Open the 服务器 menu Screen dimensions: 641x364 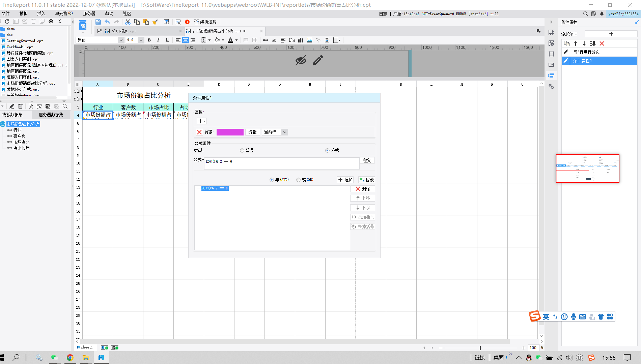pos(89,13)
